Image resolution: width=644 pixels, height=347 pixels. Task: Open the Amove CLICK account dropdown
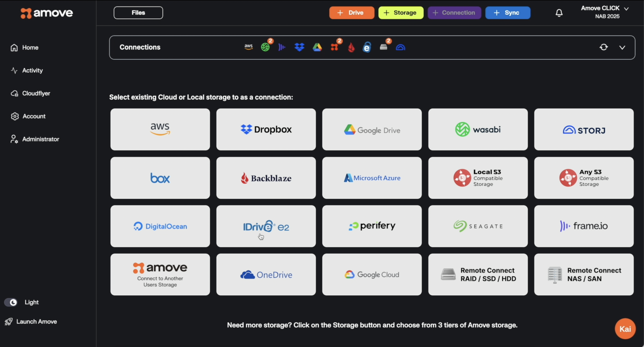coord(605,12)
